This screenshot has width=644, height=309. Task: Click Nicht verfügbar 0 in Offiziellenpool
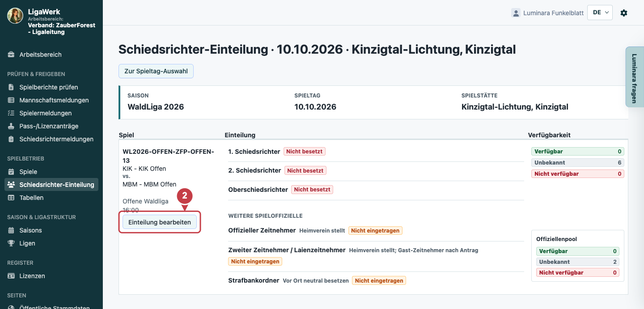[x=578, y=273]
